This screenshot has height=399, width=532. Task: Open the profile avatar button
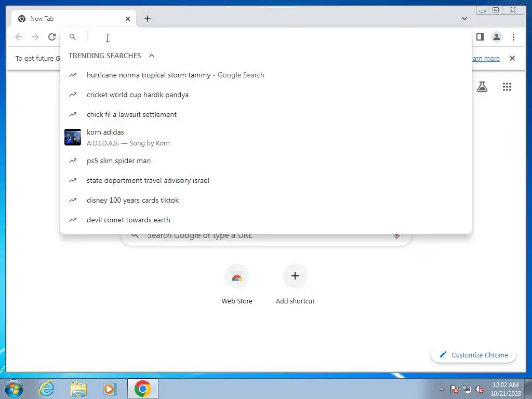click(496, 37)
